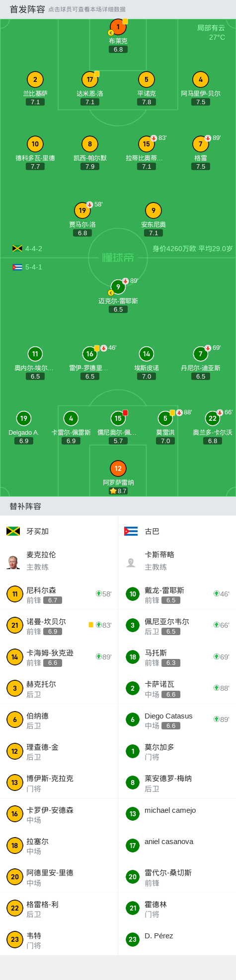Click the Cuba flag next to 5-4-1
The image size is (236, 980).
click(17, 267)
